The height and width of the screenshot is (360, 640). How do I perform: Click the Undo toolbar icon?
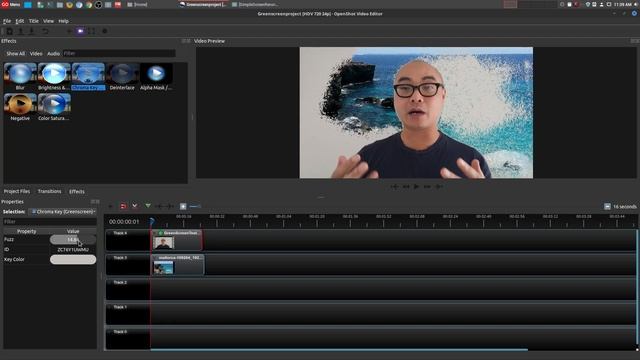coord(45,31)
